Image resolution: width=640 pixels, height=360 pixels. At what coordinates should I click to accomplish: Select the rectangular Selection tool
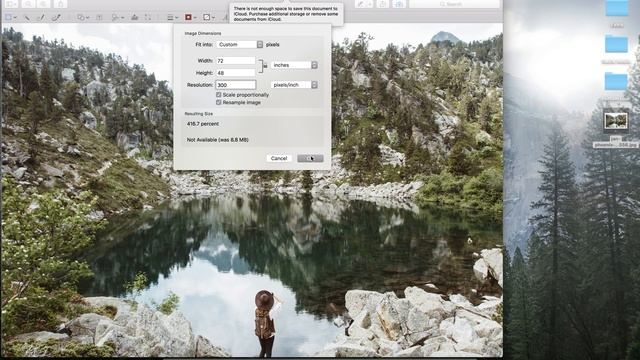point(8,18)
